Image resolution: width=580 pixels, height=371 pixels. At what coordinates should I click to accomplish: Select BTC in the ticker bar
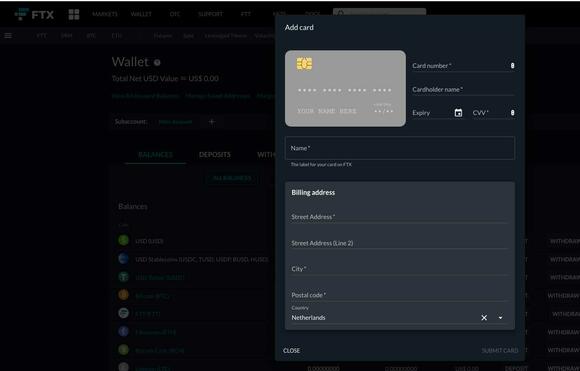point(91,36)
